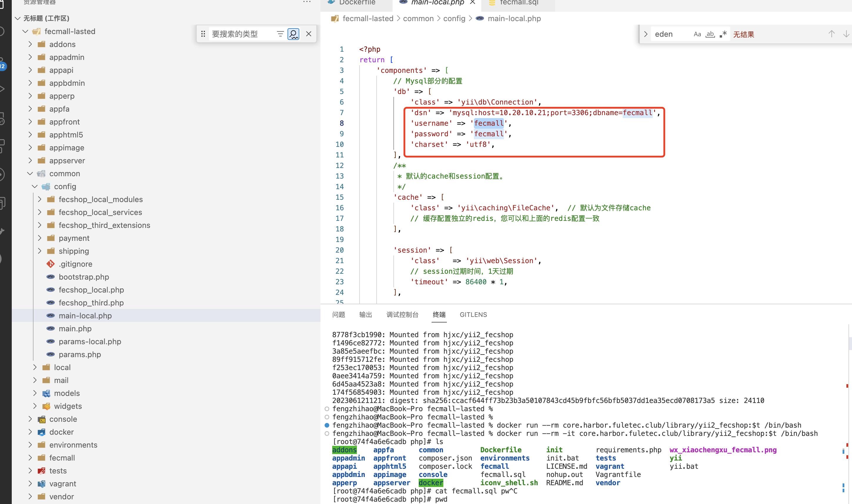Click config in the breadcrumb

pos(454,18)
